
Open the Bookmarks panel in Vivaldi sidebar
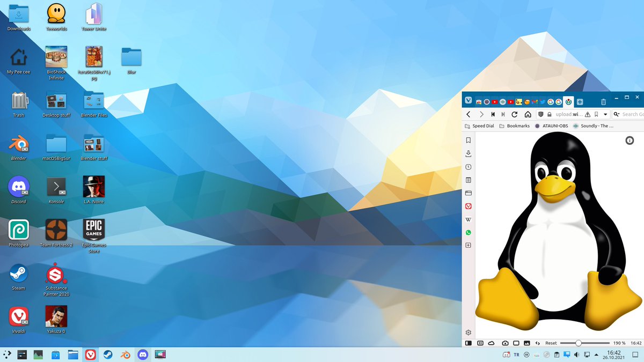click(x=468, y=141)
